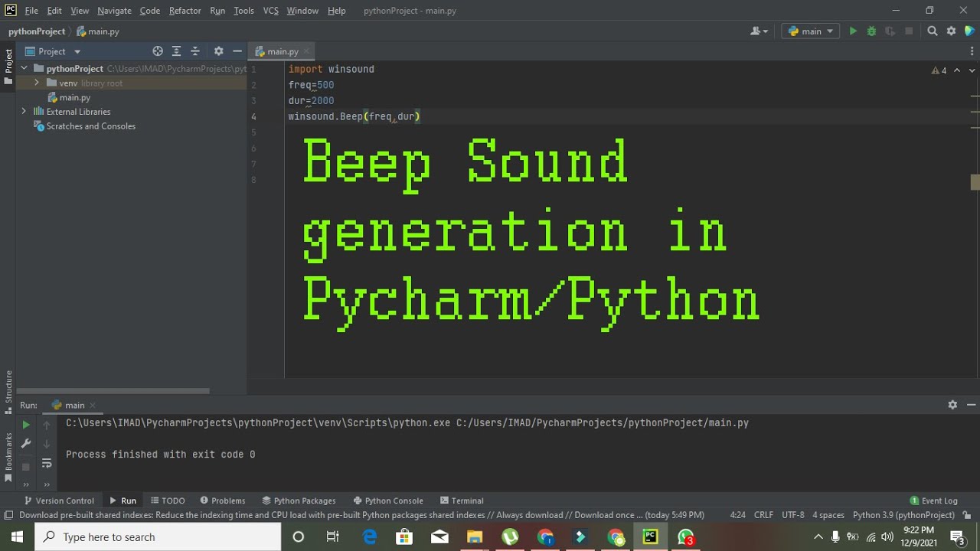Open File Explorer from taskbar
The width and height of the screenshot is (980, 551).
pyautogui.click(x=475, y=537)
